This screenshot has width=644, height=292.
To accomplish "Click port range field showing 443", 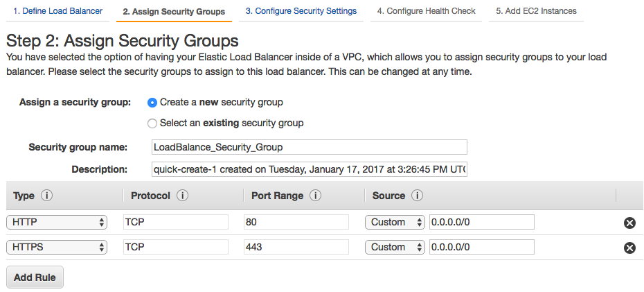I will 296,247.
